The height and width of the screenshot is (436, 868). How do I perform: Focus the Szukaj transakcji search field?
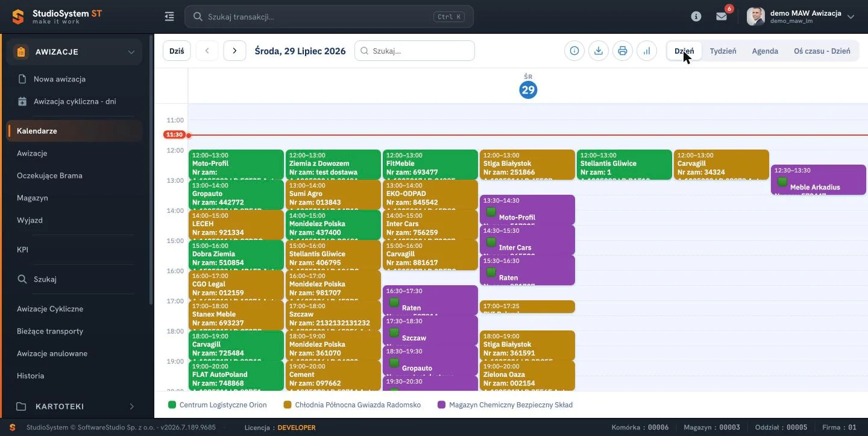tap(329, 17)
